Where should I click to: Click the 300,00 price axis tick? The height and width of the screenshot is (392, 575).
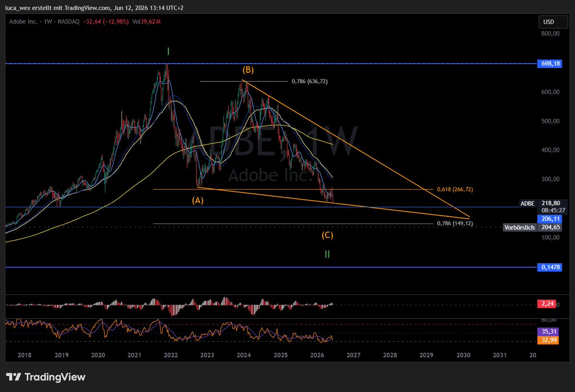click(551, 179)
